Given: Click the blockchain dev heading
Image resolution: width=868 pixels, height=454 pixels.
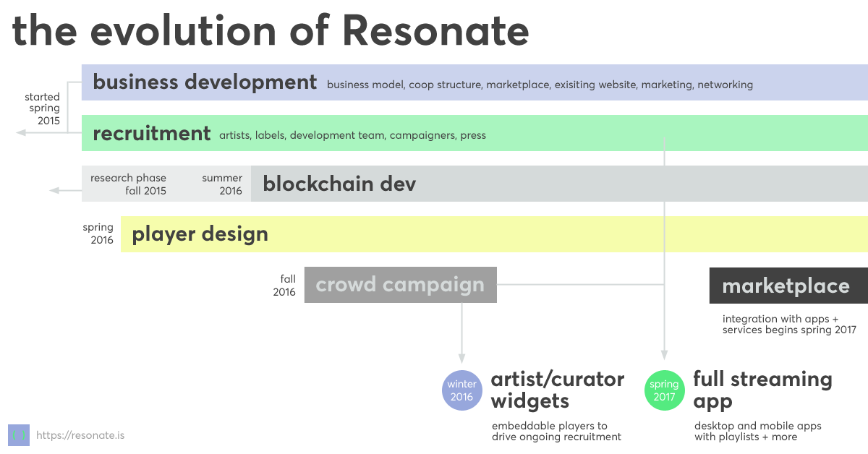Looking at the screenshot, I should point(339,184).
